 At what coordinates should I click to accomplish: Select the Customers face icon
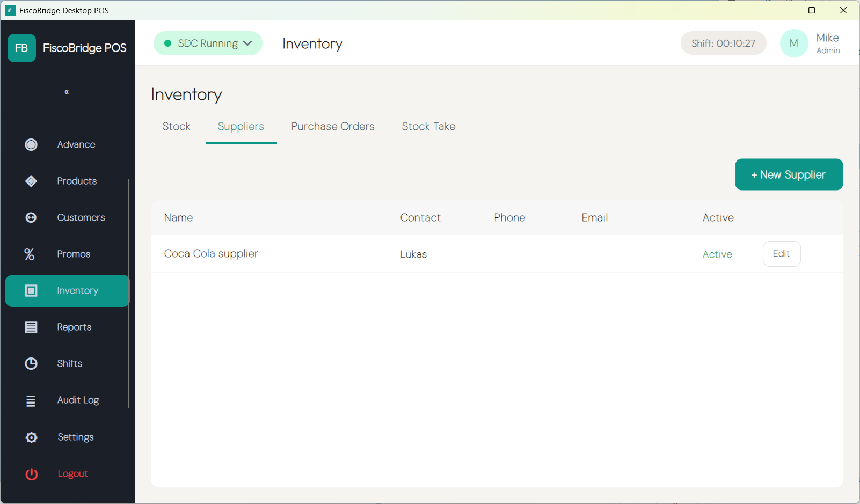(x=31, y=217)
